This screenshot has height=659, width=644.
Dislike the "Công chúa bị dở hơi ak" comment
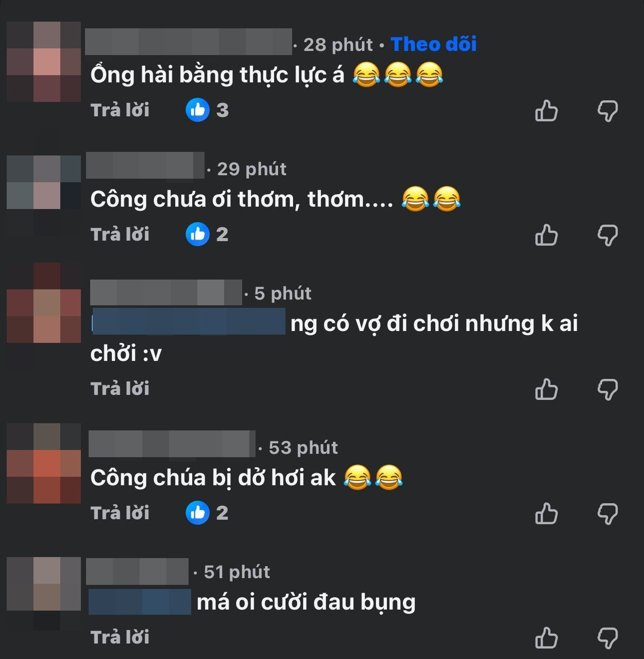(x=607, y=514)
